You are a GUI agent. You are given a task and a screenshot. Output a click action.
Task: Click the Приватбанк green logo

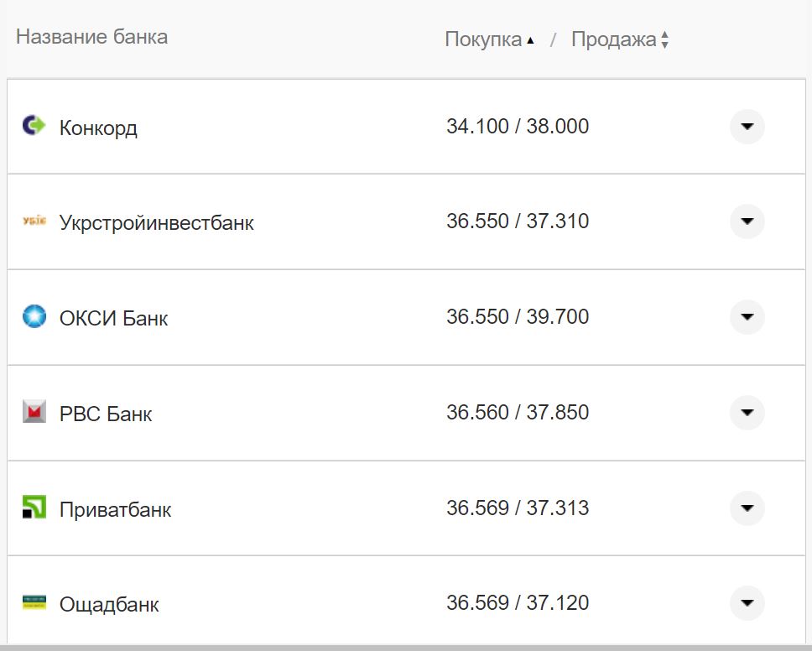32,508
